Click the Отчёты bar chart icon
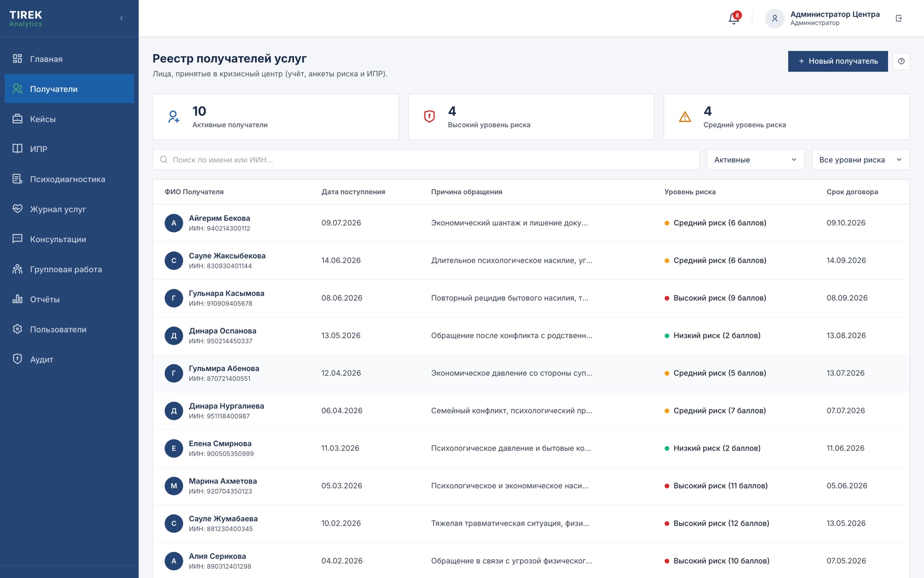Image resolution: width=924 pixels, height=578 pixels. click(x=17, y=299)
